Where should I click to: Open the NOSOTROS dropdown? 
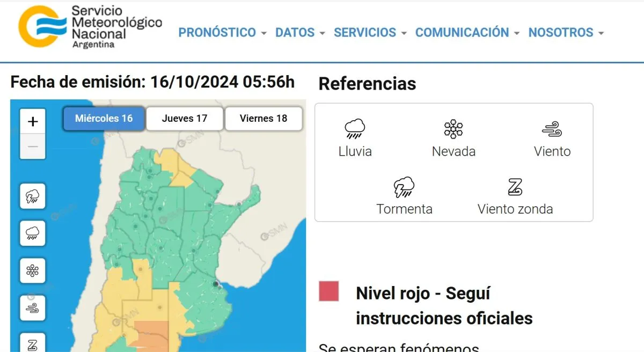566,32
